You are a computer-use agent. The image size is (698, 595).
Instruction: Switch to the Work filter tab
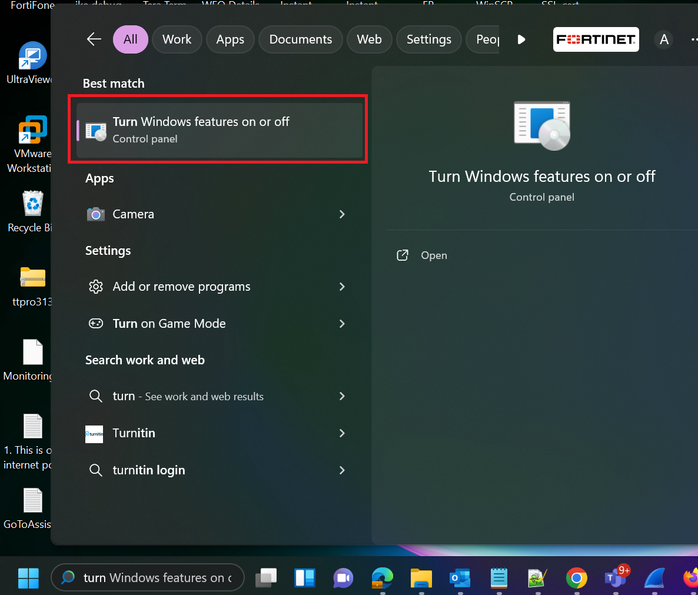tap(177, 39)
